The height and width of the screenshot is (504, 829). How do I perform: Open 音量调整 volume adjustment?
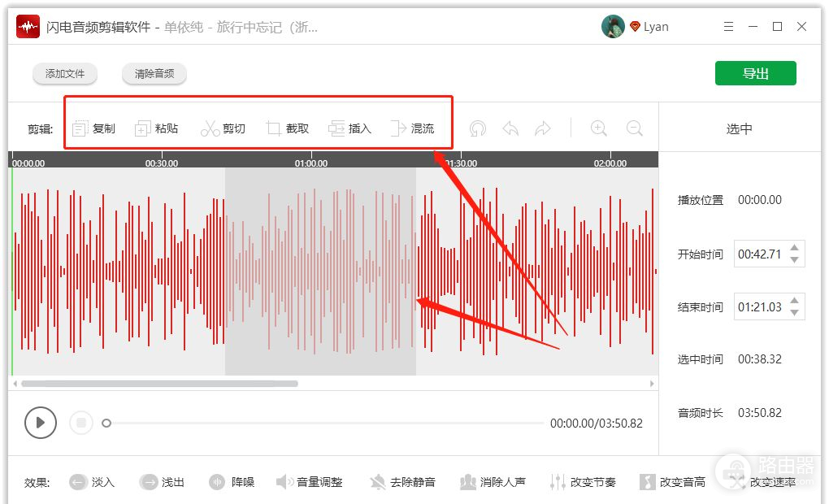point(310,482)
